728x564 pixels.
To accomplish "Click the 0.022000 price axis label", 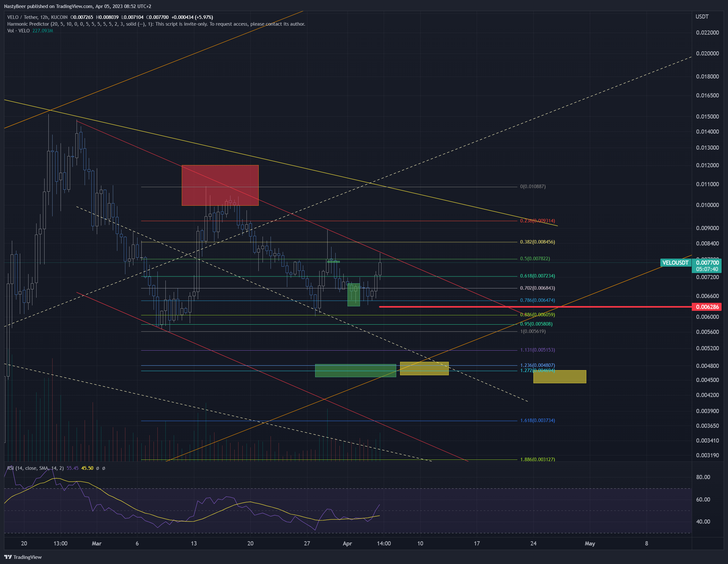I will pyautogui.click(x=707, y=33).
